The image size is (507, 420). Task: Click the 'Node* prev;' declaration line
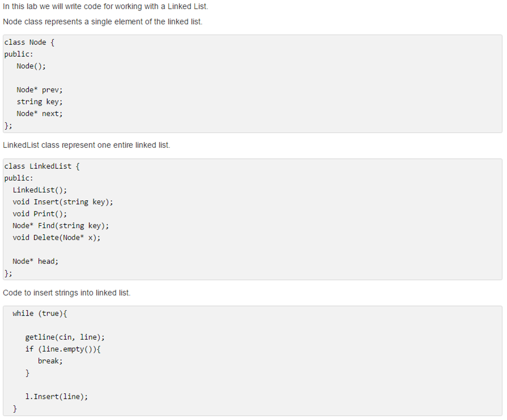tap(40, 90)
